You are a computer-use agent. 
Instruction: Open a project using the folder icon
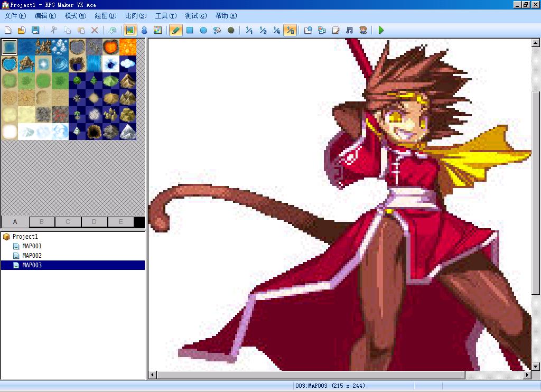(x=22, y=30)
